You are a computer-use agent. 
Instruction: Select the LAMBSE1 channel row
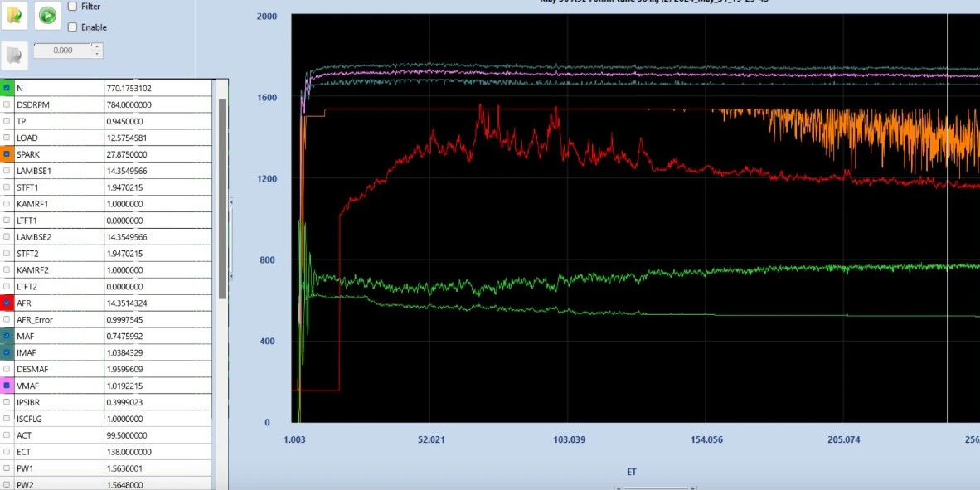click(x=106, y=171)
